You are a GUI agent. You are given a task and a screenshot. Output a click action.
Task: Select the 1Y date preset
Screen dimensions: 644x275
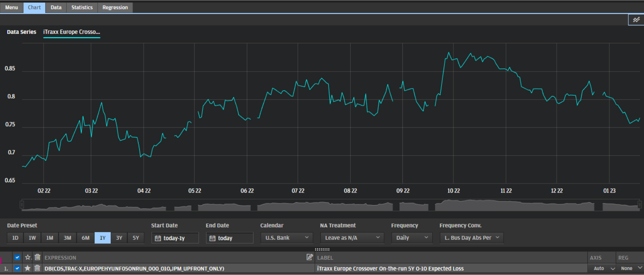(102, 238)
